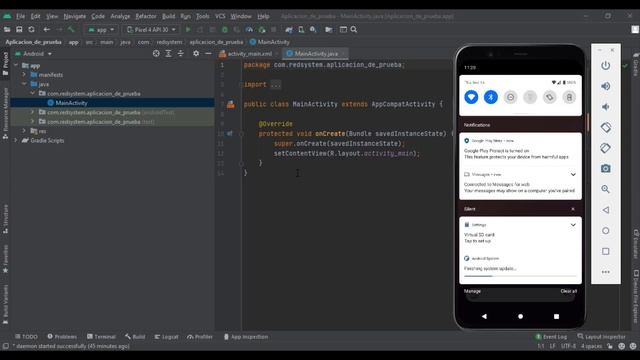Open Google Play Protect notification
Viewport: 640px width, 360px height.
(x=520, y=149)
